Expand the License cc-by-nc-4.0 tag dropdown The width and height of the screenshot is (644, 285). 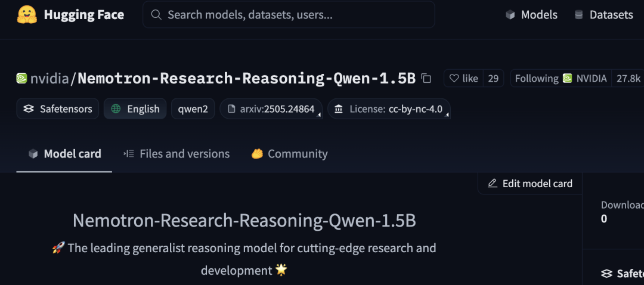coord(389,109)
